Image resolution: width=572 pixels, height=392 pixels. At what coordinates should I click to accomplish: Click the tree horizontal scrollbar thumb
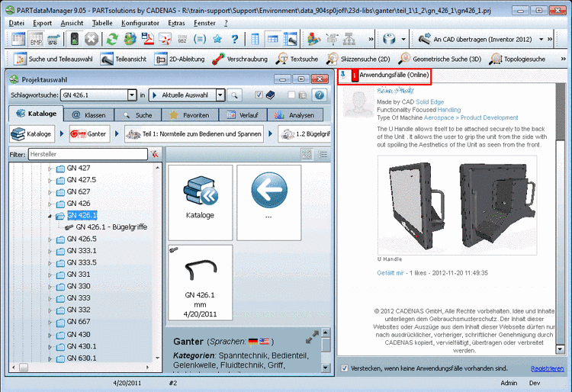[24, 367]
